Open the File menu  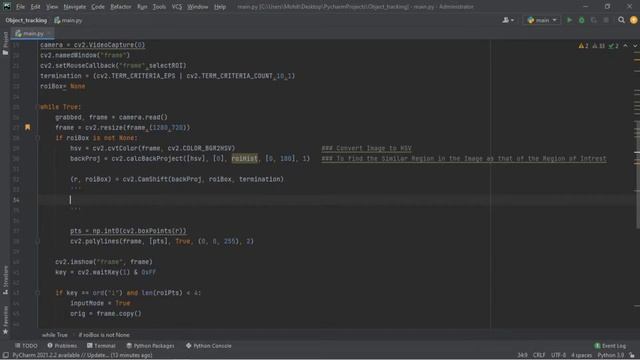pos(20,7)
